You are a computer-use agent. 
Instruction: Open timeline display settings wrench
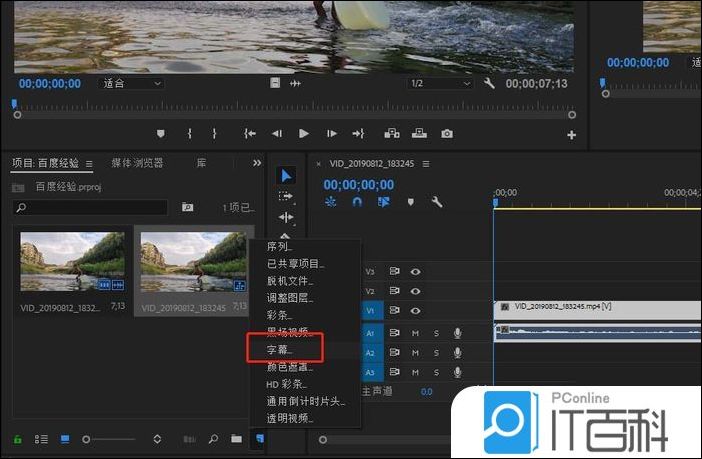436,201
